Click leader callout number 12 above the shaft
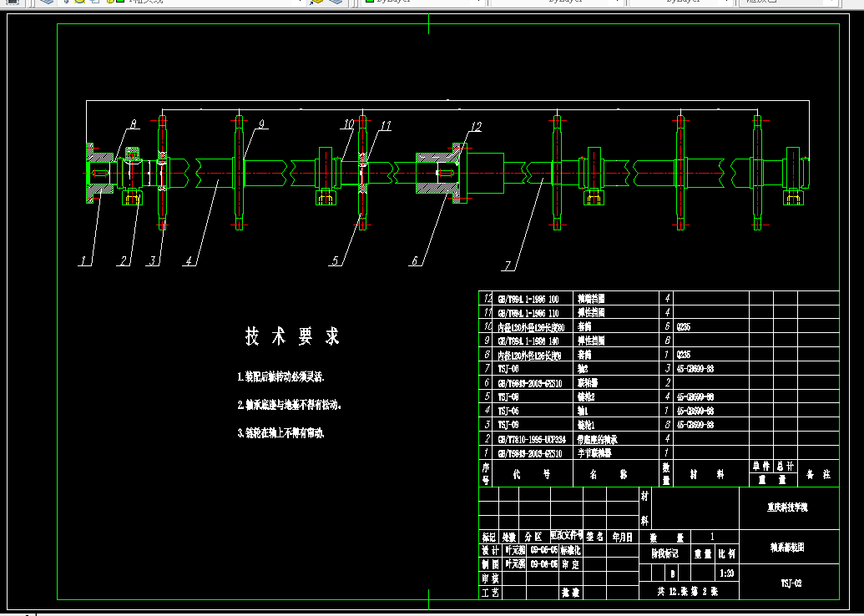 point(476,127)
